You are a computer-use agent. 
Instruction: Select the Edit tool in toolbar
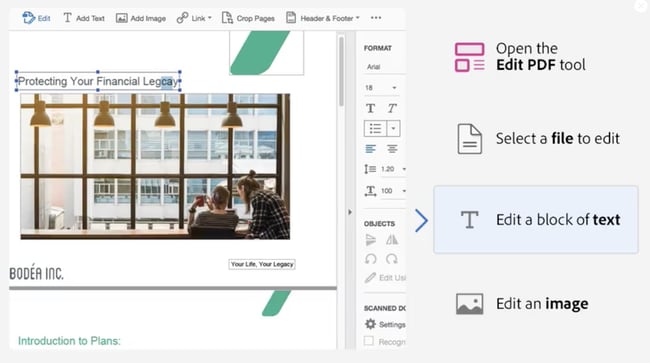coord(36,18)
